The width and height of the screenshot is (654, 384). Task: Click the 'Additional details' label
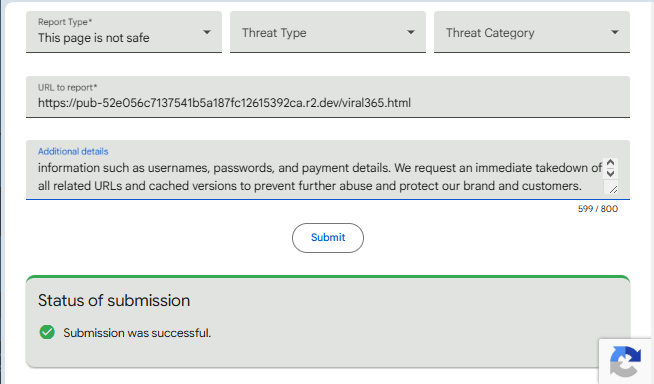point(73,151)
